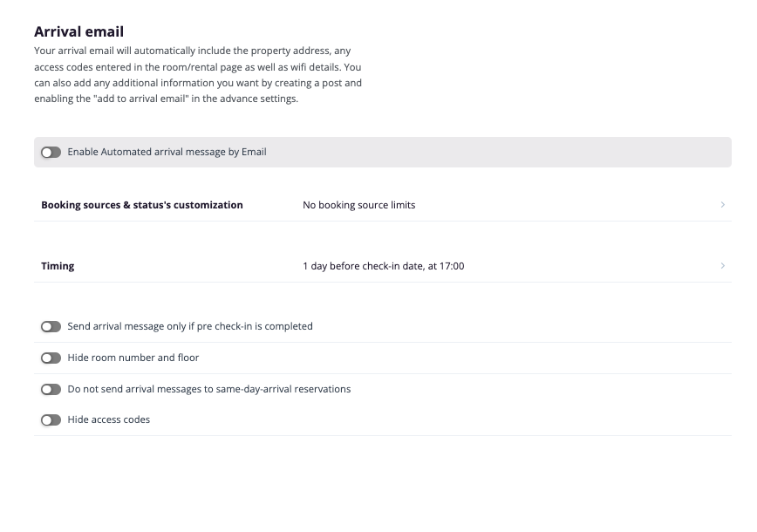Click 'Enable Automated arrival message by Email' label
The width and height of the screenshot is (757, 532).
[167, 152]
